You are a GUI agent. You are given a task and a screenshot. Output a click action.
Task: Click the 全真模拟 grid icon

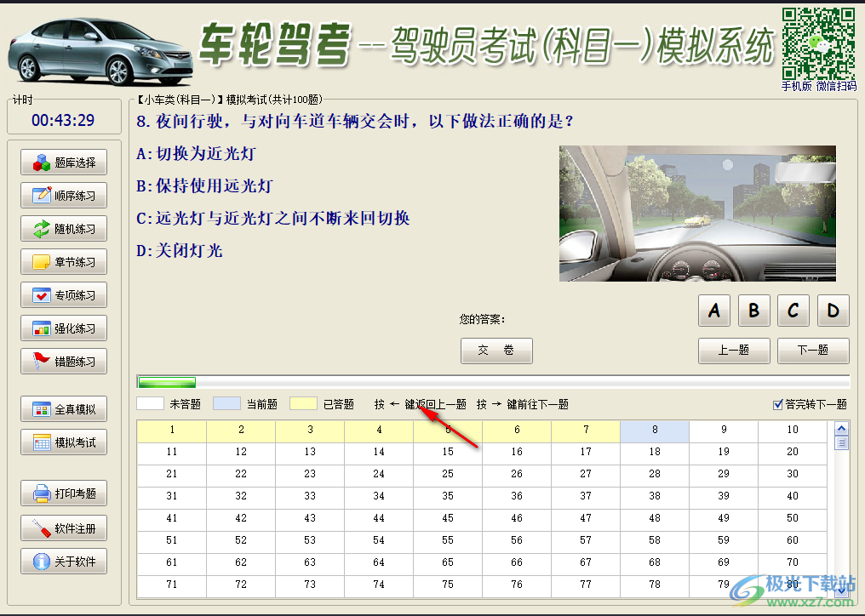pos(42,409)
